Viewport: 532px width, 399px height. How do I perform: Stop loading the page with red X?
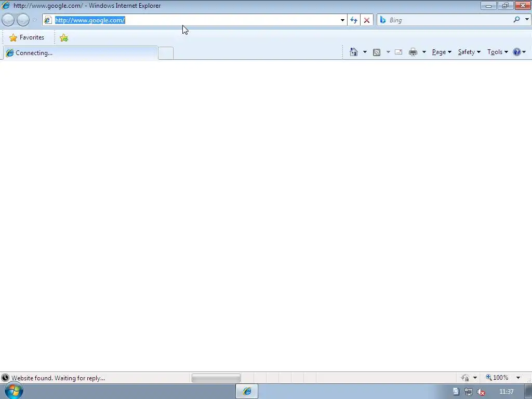367,20
